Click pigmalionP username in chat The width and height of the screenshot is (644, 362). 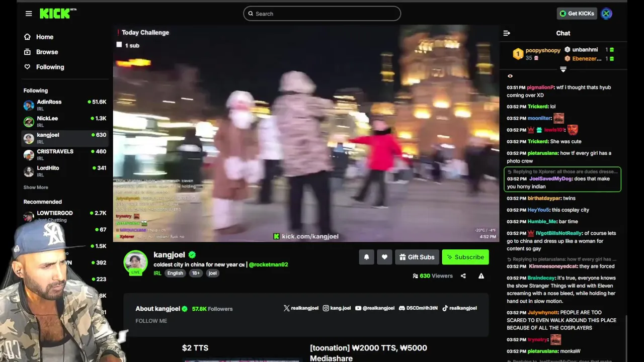click(x=540, y=87)
